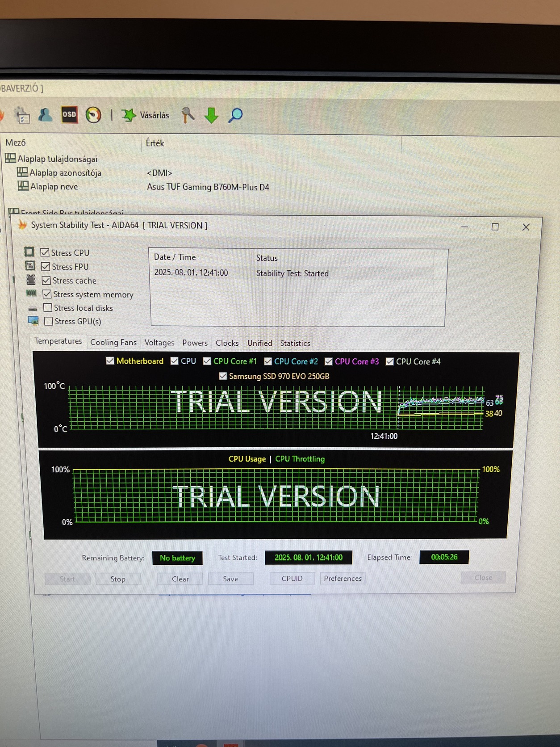Toggle the CPU temperature graph checkbox
Viewport: 560px width, 747px height.
(x=175, y=361)
